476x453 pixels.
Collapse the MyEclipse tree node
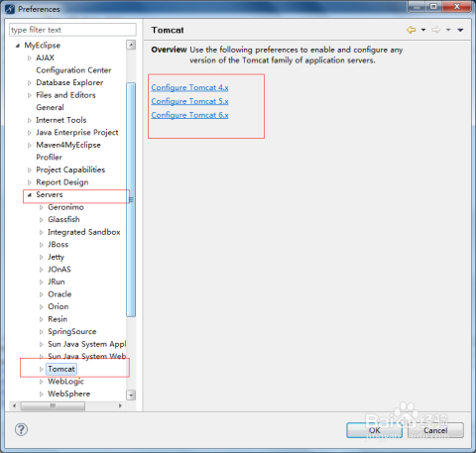pyautogui.click(x=18, y=46)
